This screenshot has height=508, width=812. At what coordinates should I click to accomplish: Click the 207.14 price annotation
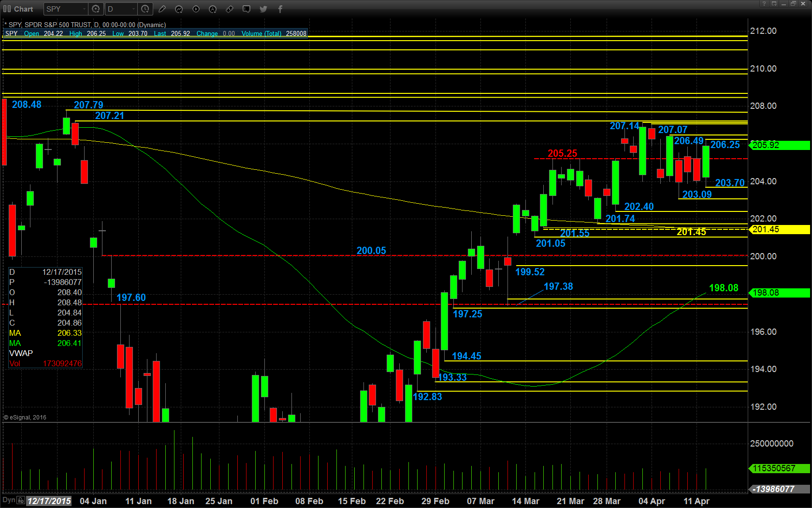[624, 126]
